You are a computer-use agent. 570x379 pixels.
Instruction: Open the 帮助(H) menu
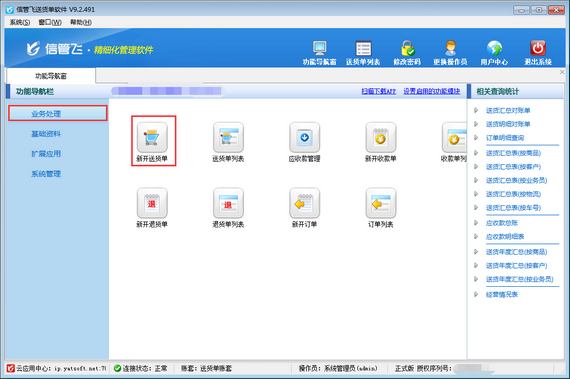(x=81, y=23)
